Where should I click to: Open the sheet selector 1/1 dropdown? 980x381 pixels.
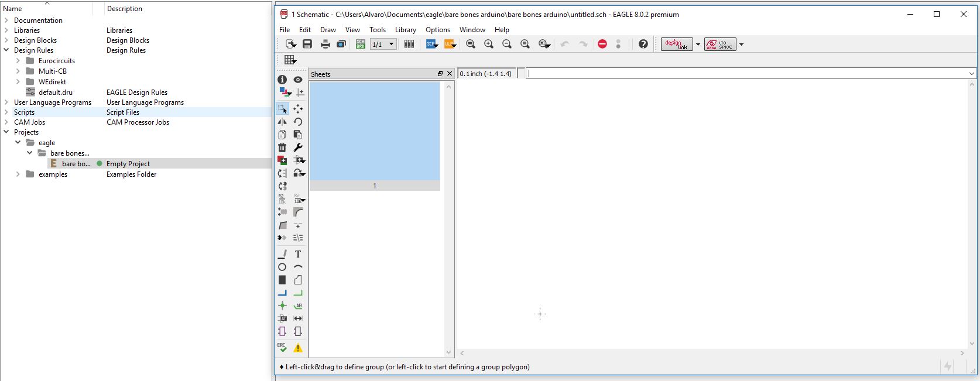(383, 44)
